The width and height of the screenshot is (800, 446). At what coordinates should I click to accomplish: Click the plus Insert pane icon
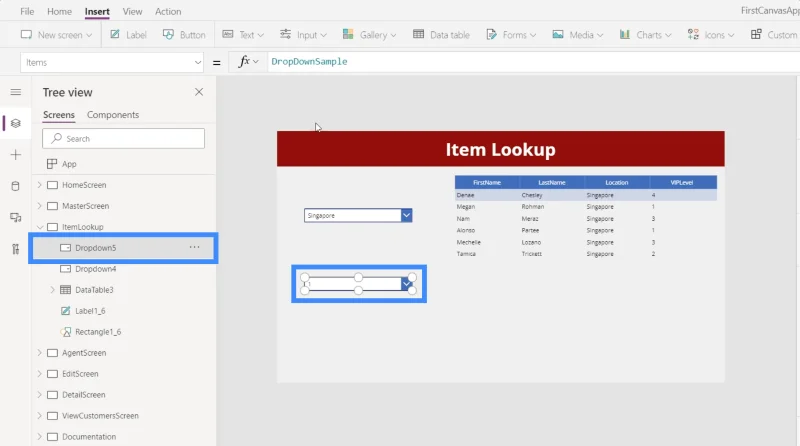pos(16,155)
